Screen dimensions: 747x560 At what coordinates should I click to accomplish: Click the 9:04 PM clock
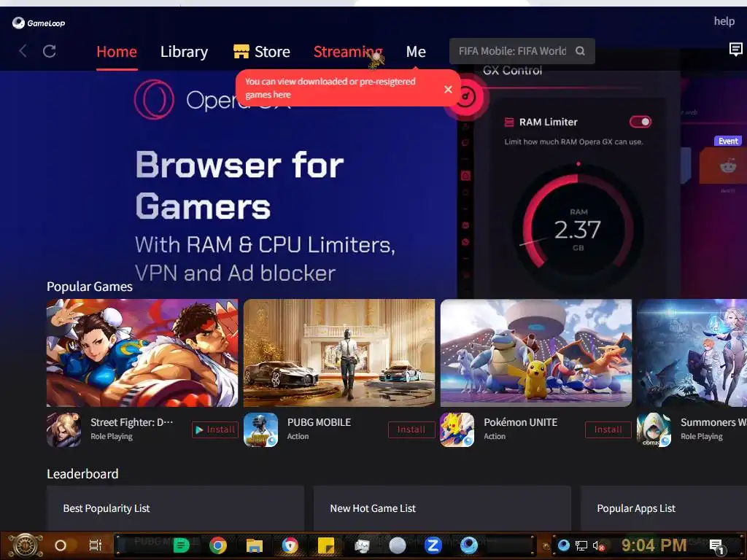pyautogui.click(x=654, y=545)
